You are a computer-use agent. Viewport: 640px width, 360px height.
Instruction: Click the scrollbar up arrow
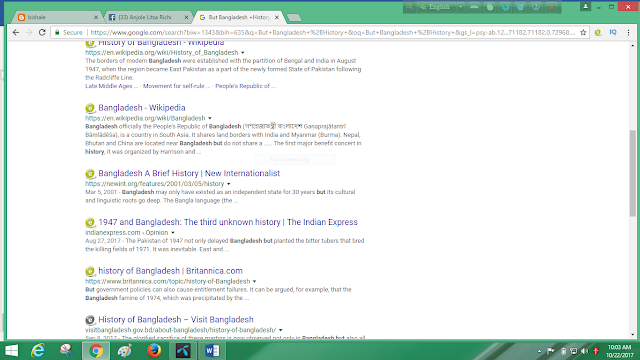[x=633, y=45]
